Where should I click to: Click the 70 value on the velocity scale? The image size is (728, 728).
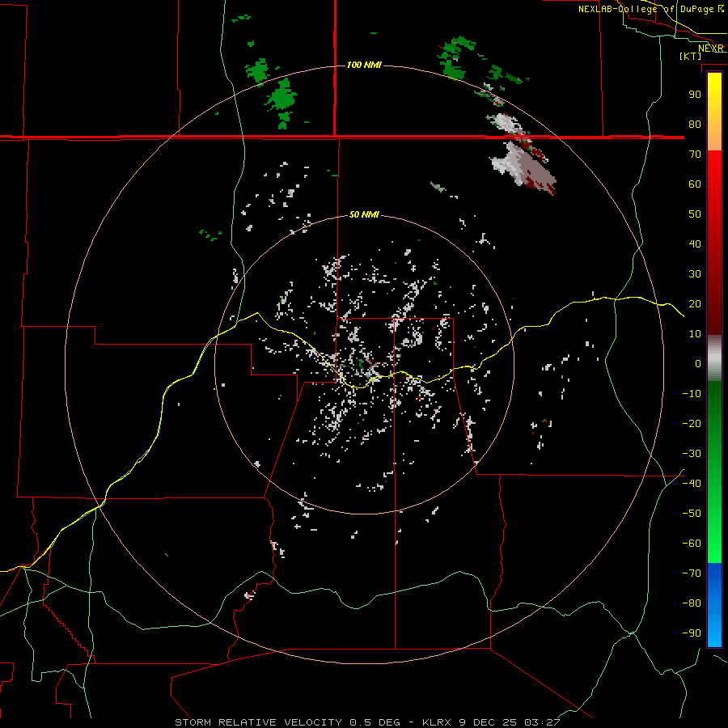695,154
